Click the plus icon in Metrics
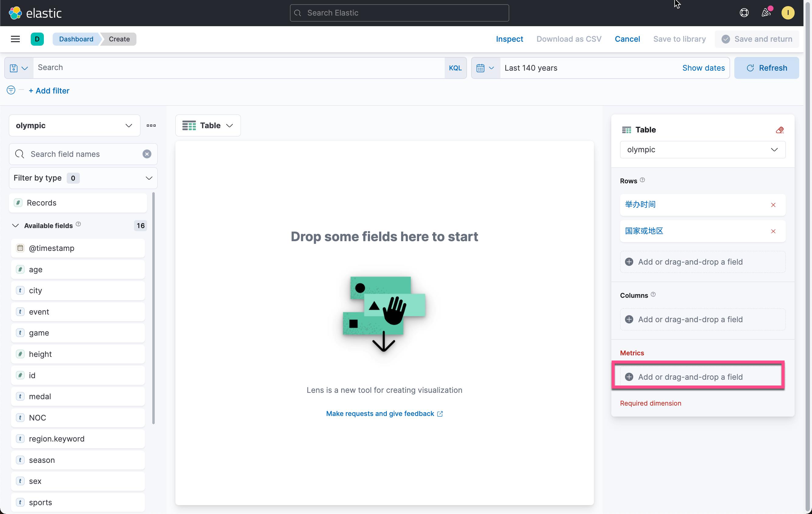 click(629, 377)
